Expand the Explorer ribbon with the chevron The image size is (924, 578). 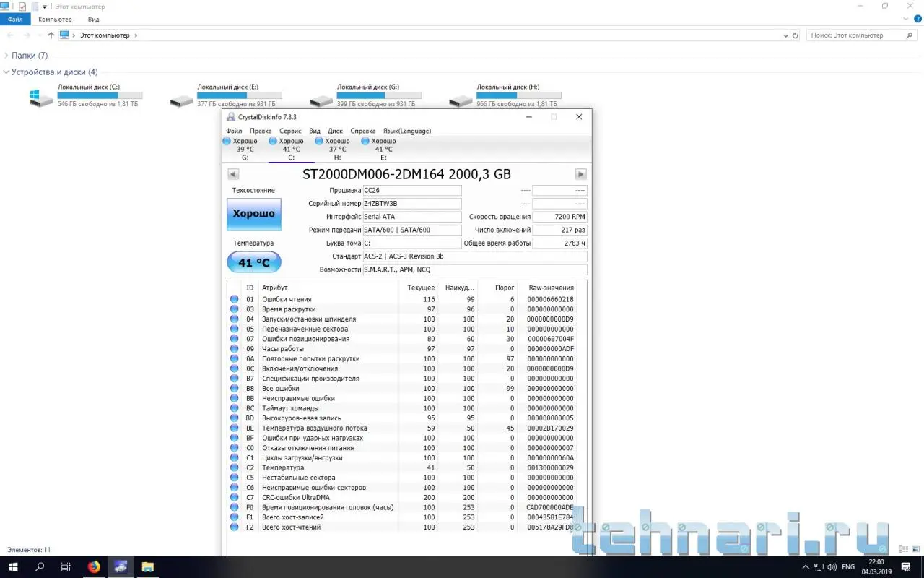click(x=905, y=20)
